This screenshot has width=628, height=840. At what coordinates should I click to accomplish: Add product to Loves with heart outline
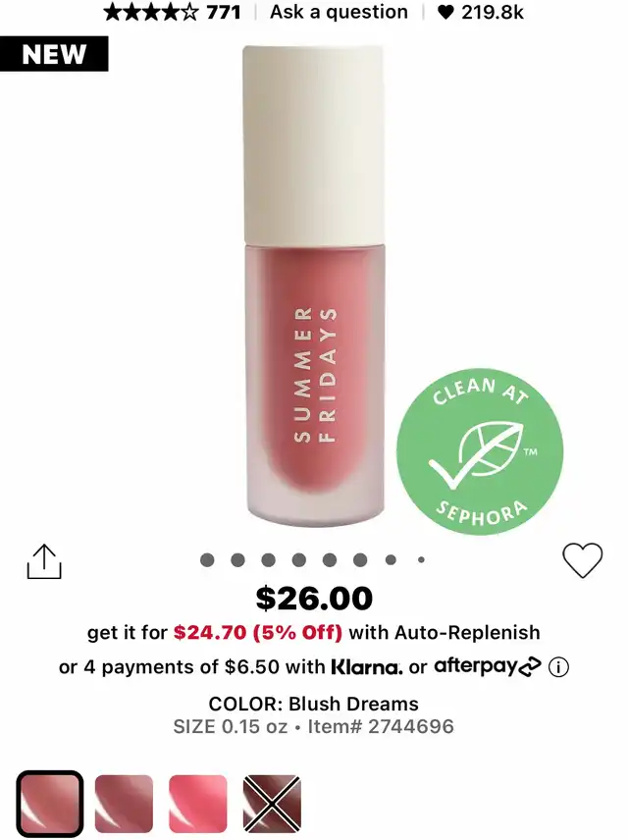point(583,560)
